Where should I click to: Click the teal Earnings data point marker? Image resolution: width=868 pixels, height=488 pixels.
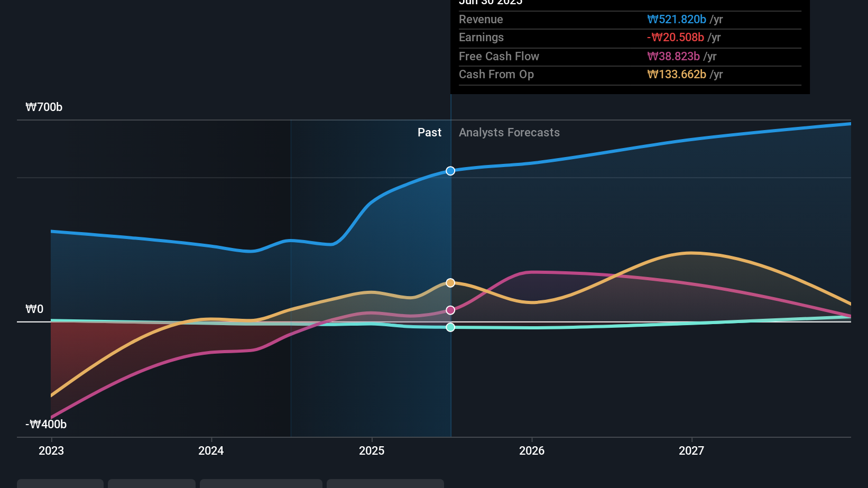[450, 327]
